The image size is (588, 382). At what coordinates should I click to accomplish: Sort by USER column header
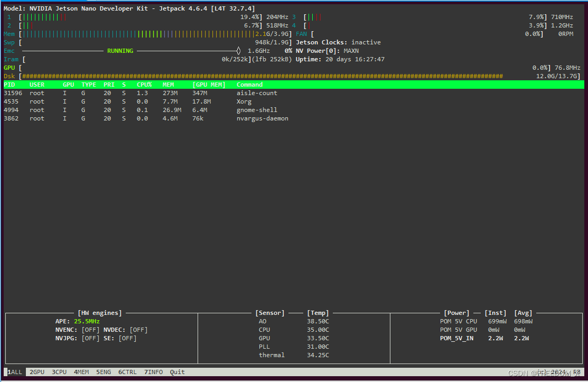pos(37,85)
